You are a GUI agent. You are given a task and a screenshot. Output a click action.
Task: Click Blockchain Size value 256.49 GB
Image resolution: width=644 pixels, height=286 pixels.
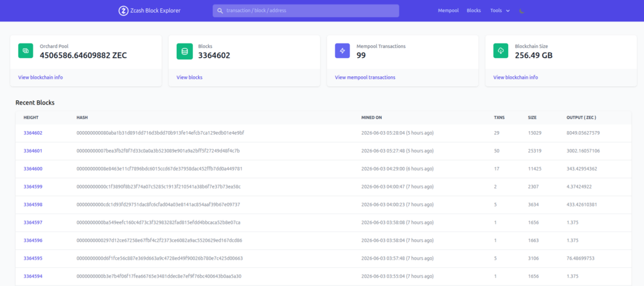533,55
